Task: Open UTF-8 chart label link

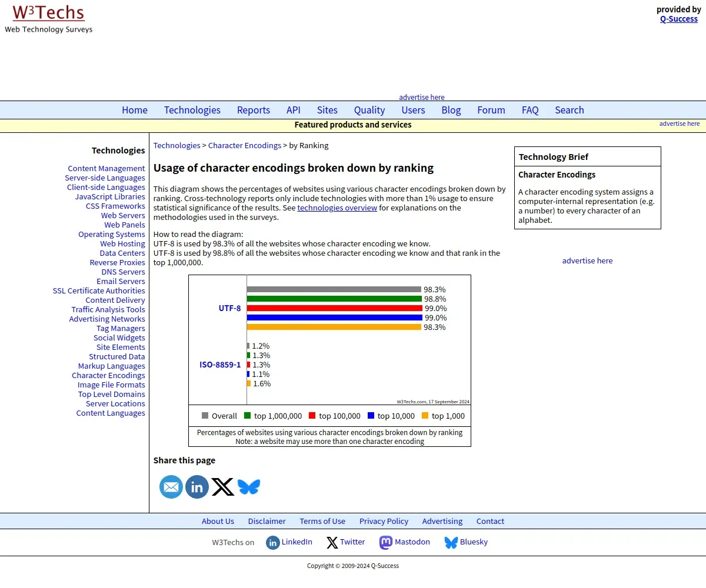Action: click(x=229, y=308)
